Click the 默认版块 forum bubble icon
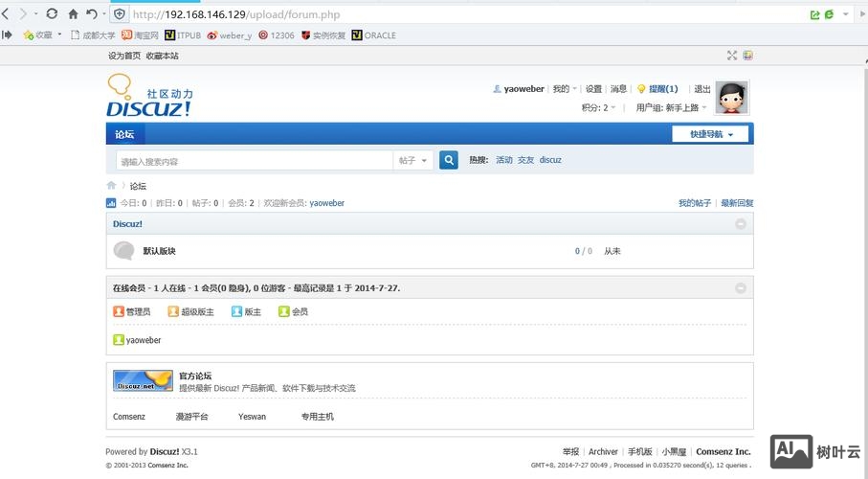The height and width of the screenshot is (479, 868). tap(123, 251)
